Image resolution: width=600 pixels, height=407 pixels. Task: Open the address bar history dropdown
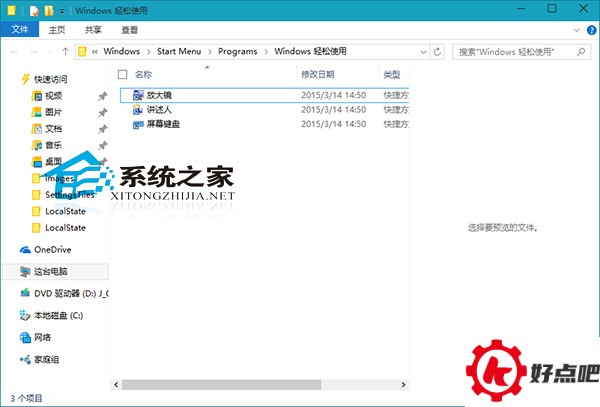pyautogui.click(x=423, y=52)
